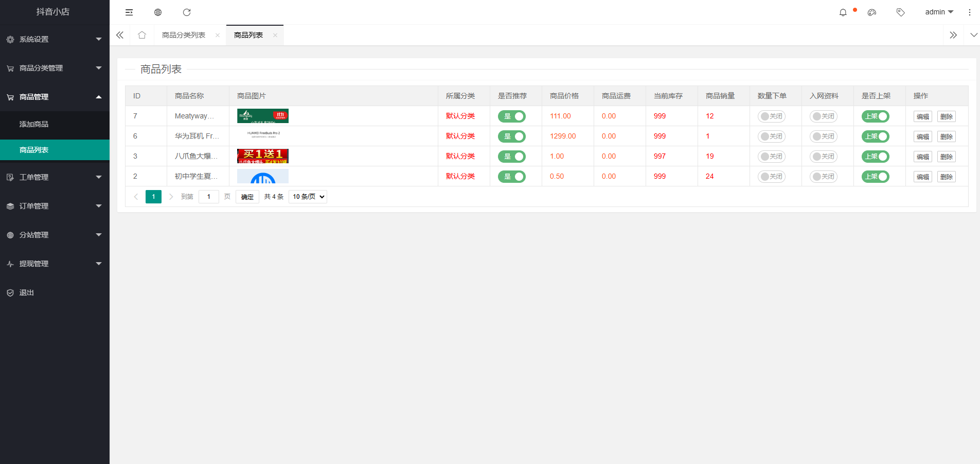Select 添加商品 in the sidebar
The height and width of the screenshot is (464, 980).
click(34, 124)
